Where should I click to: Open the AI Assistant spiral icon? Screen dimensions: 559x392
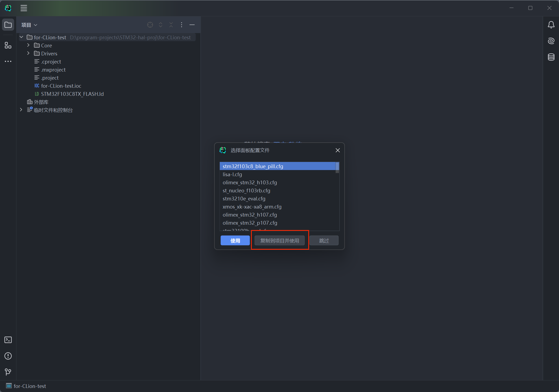[x=551, y=41]
